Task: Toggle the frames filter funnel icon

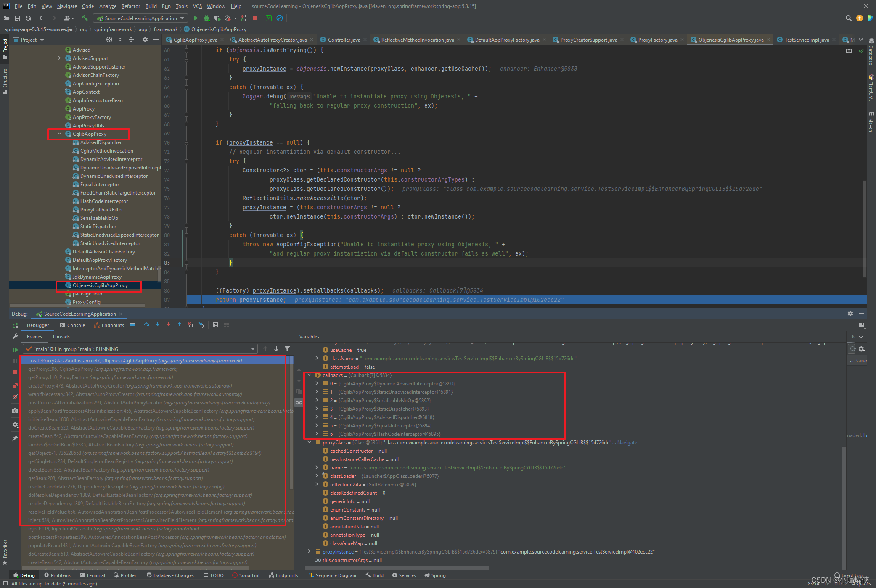Action: 287,349
